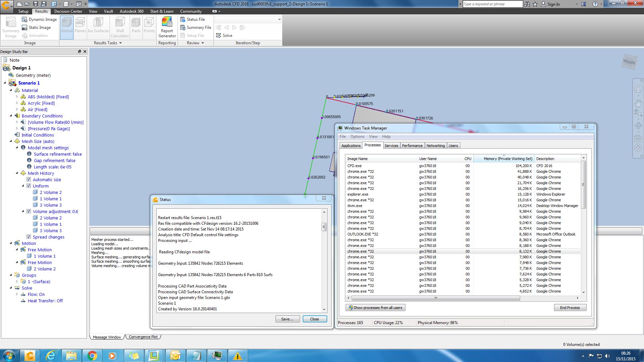Screen dimensions: 644x362
Task: Click Sign In link
Action: [x=550, y=4]
